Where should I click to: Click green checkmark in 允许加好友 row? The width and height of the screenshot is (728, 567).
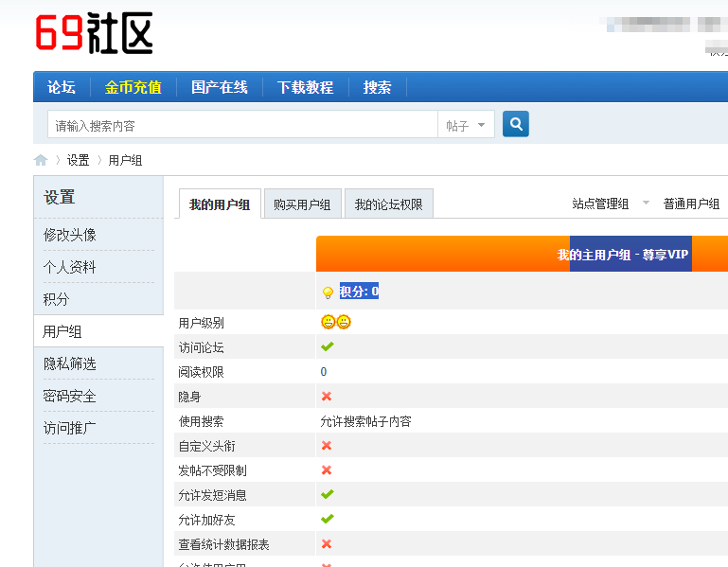point(328,519)
